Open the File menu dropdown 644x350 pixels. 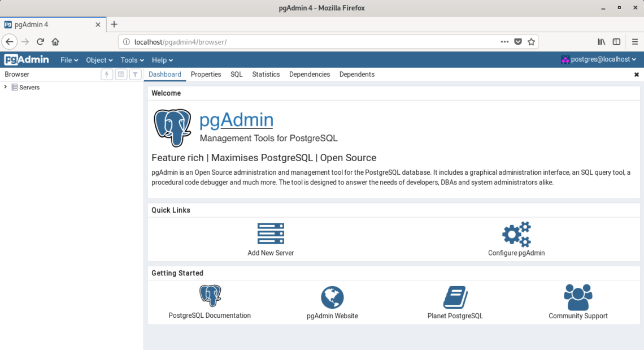[x=69, y=60]
